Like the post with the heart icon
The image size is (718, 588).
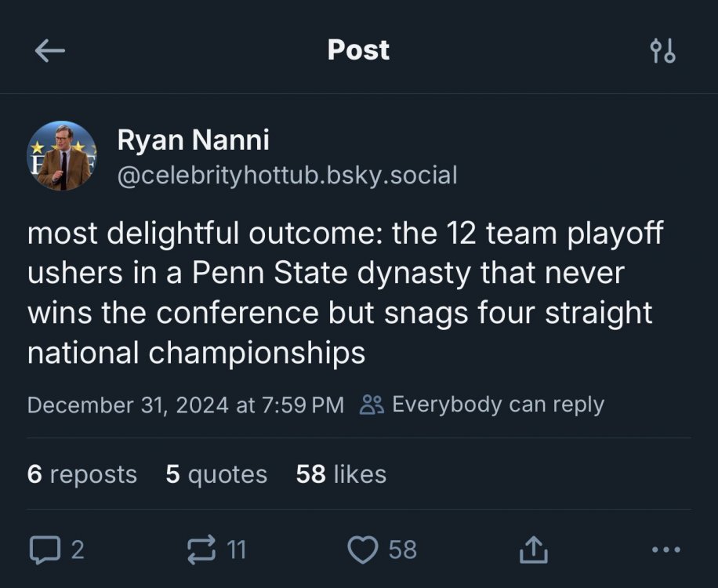362,550
